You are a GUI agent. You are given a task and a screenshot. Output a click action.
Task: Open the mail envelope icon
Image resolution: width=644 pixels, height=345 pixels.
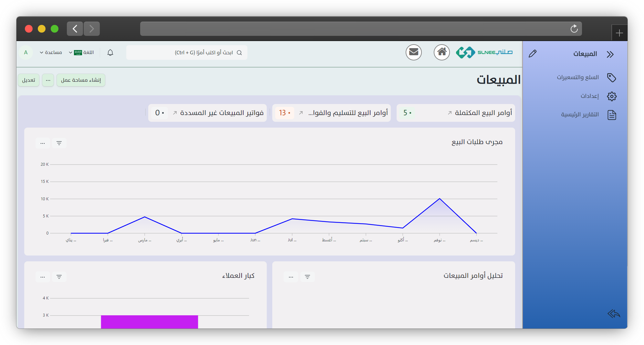click(413, 52)
